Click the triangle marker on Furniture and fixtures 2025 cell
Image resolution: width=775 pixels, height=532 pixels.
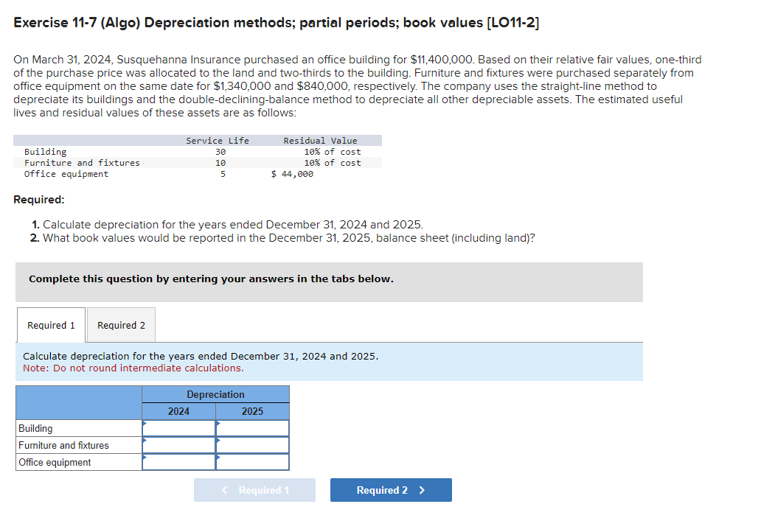pyautogui.click(x=218, y=441)
